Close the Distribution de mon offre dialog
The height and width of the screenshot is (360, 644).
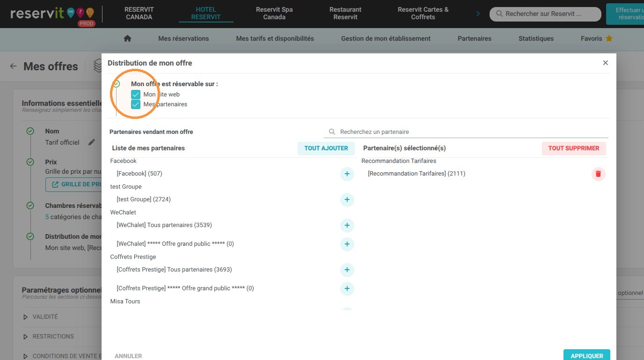pos(605,63)
